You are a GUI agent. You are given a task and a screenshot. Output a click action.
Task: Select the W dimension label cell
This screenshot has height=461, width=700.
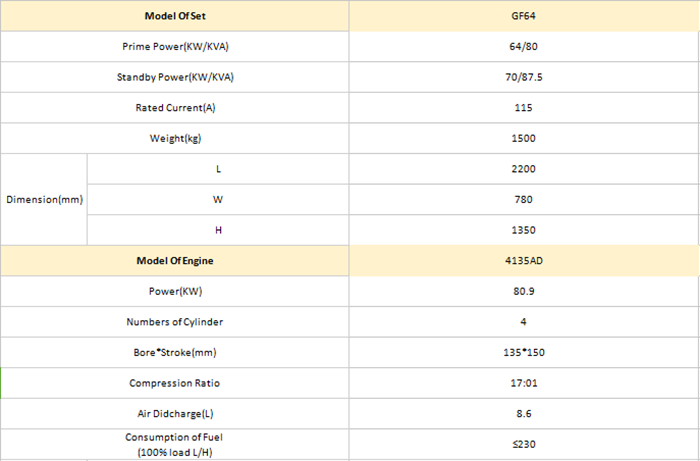point(218,199)
